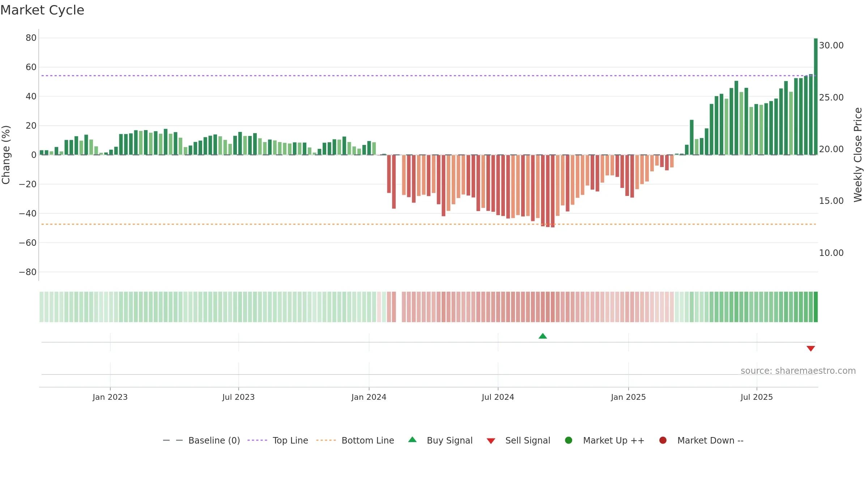The height and width of the screenshot is (488, 868).
Task: Click the bright green last heat-strip cell
Action: 816,307
